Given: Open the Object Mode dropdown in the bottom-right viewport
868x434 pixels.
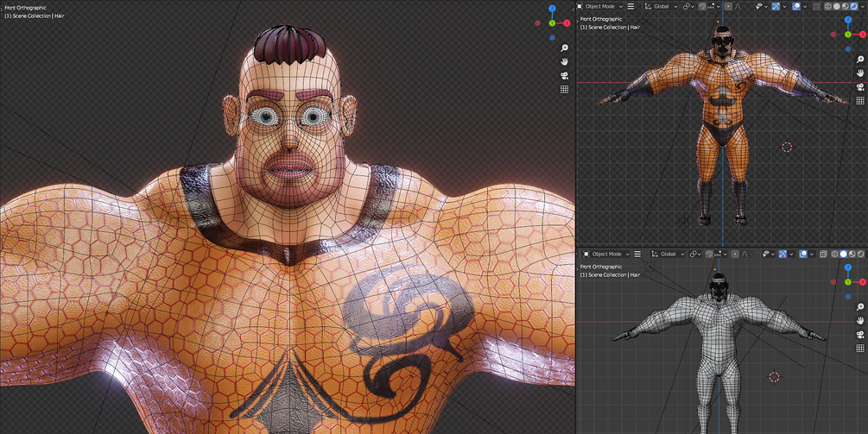Looking at the screenshot, I should [x=606, y=255].
